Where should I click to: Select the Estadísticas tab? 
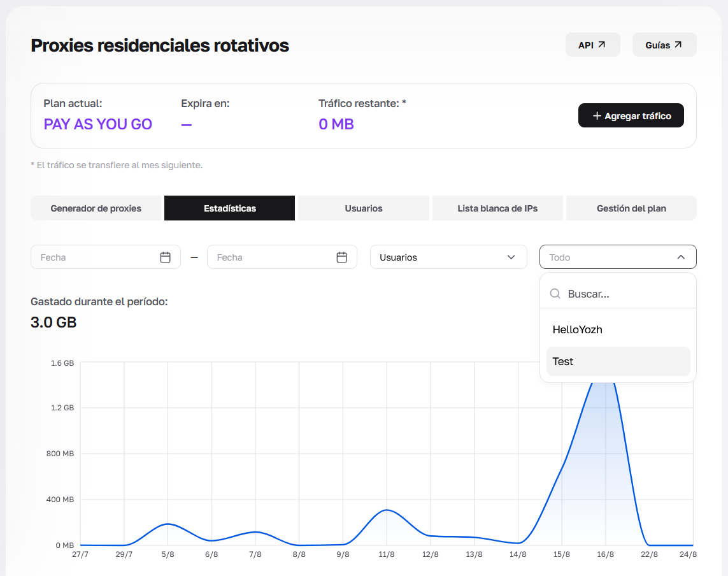(229, 208)
